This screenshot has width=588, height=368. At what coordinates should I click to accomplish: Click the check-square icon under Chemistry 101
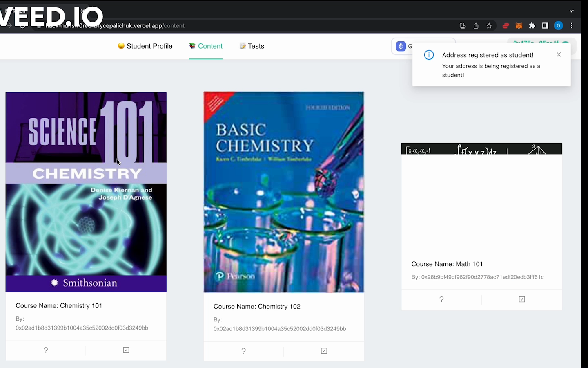click(126, 350)
